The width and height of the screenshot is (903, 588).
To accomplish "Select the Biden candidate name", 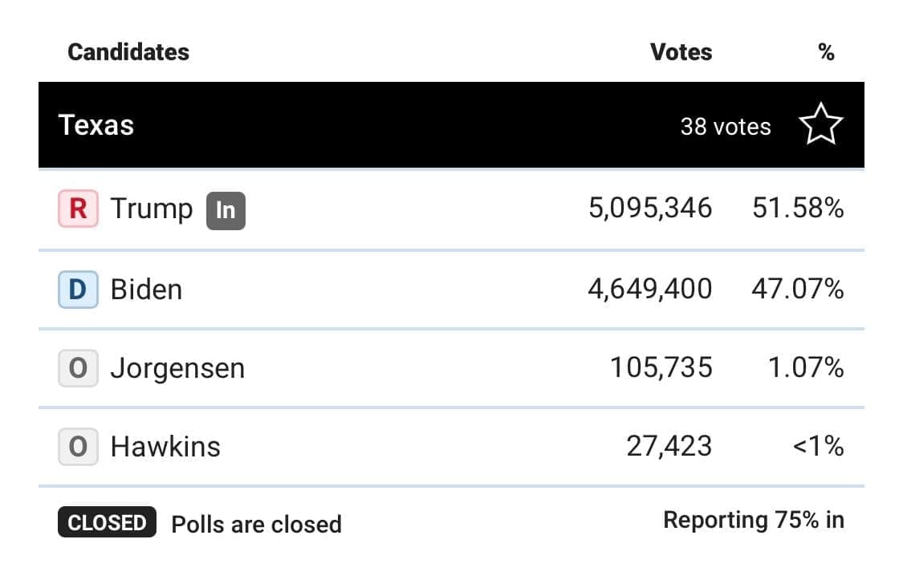I will [146, 290].
